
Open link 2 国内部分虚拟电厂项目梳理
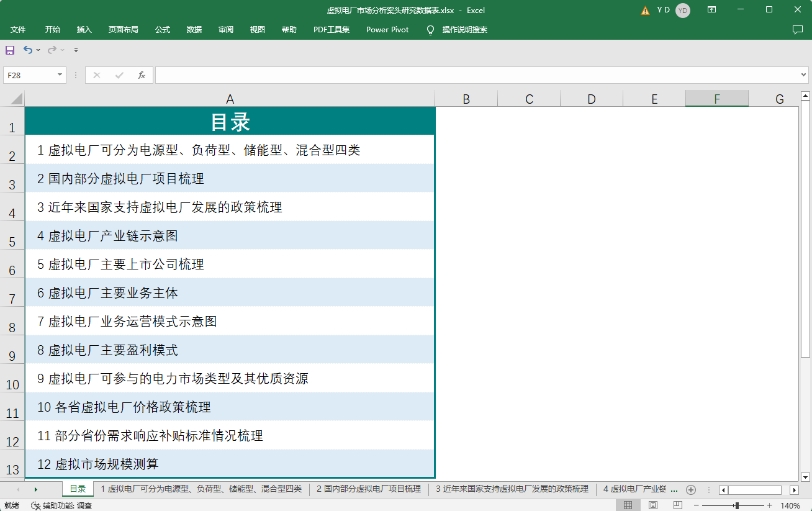[120, 179]
